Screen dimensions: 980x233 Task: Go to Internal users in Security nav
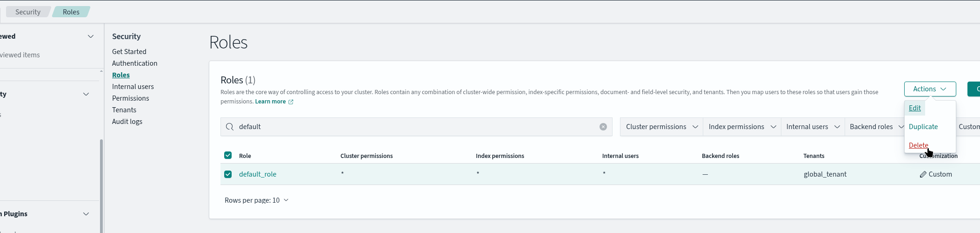133,87
